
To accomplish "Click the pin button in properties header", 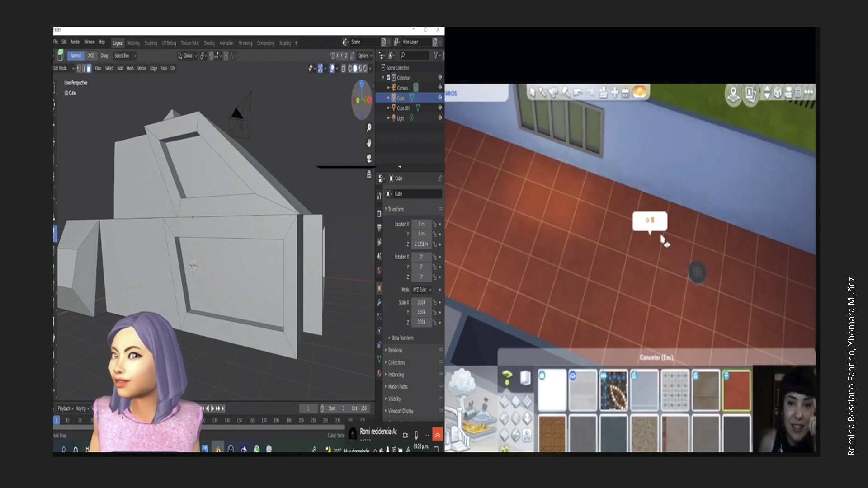I will (439, 178).
